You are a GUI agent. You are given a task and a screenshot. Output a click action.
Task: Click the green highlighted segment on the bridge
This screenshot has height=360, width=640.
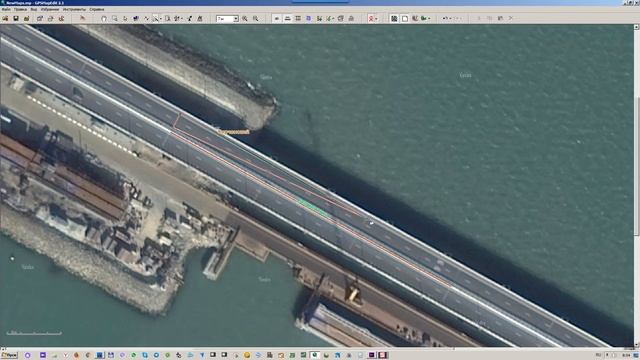coord(313,207)
